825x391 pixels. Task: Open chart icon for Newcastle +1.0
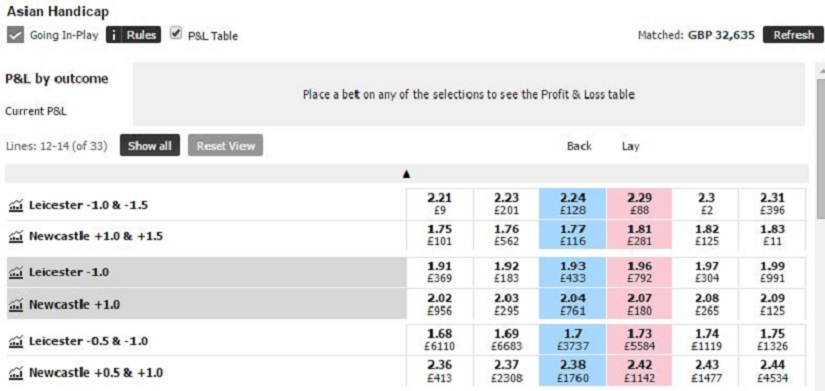coord(16,304)
